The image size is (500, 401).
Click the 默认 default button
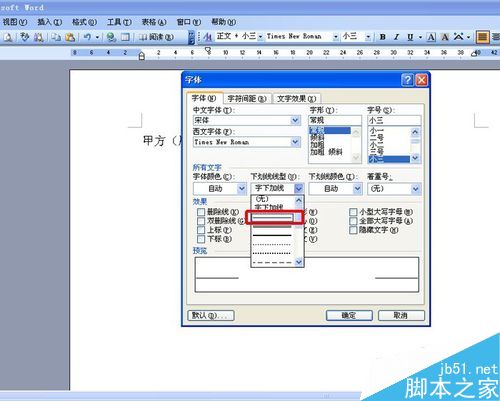(x=211, y=315)
